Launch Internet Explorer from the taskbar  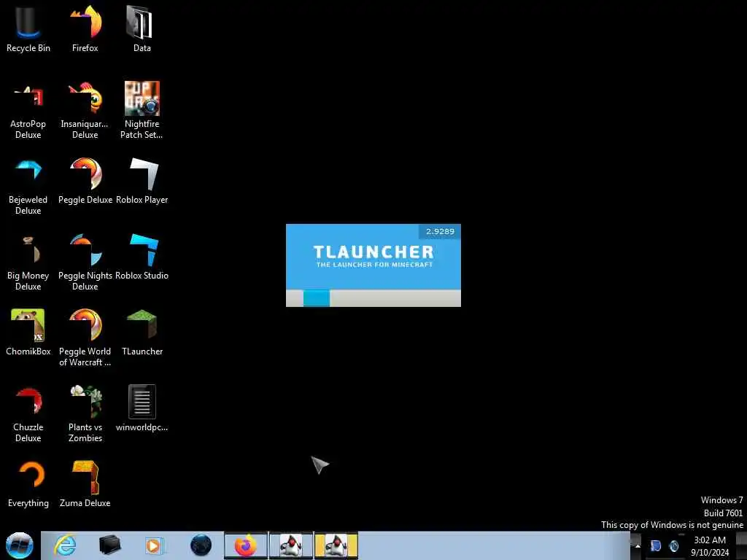point(65,545)
